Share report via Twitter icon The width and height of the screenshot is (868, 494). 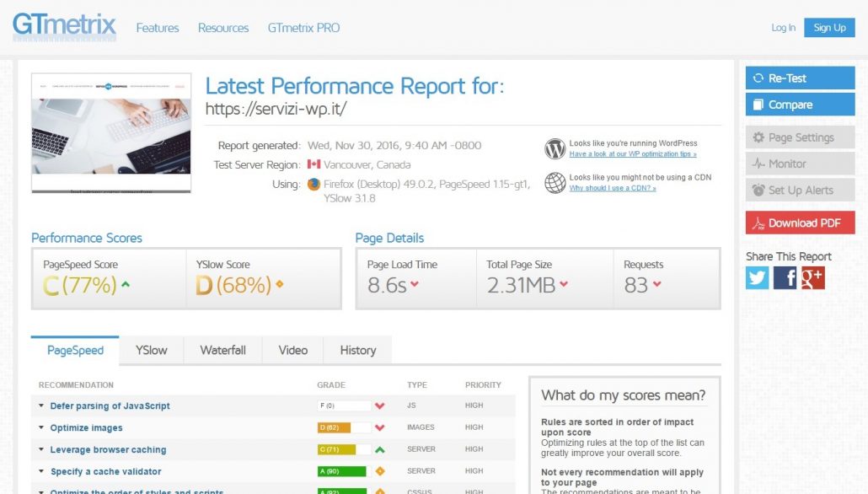point(757,278)
